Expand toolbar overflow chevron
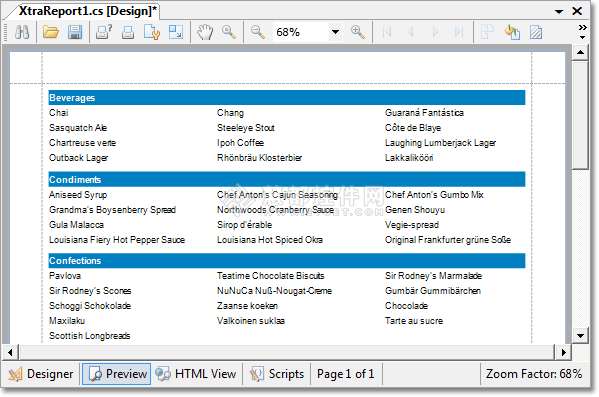Viewport: 599px width, 397px height. [582, 31]
